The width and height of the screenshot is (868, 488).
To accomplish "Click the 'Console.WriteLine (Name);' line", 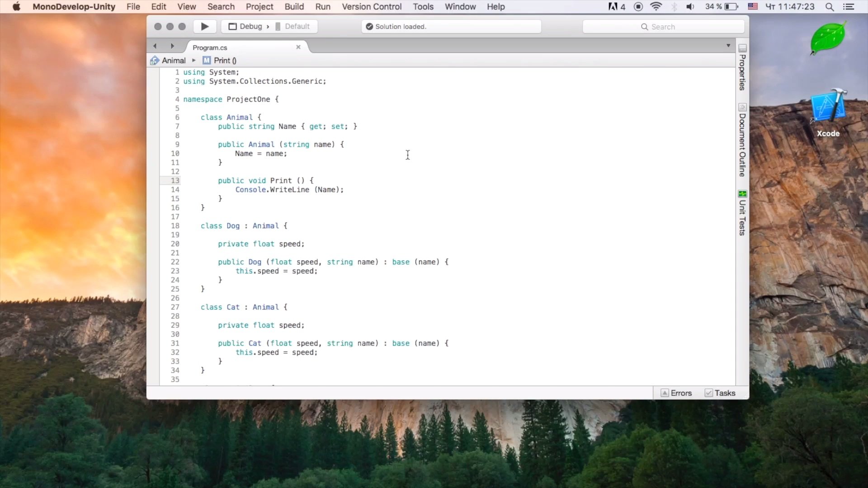I will coord(289,190).
